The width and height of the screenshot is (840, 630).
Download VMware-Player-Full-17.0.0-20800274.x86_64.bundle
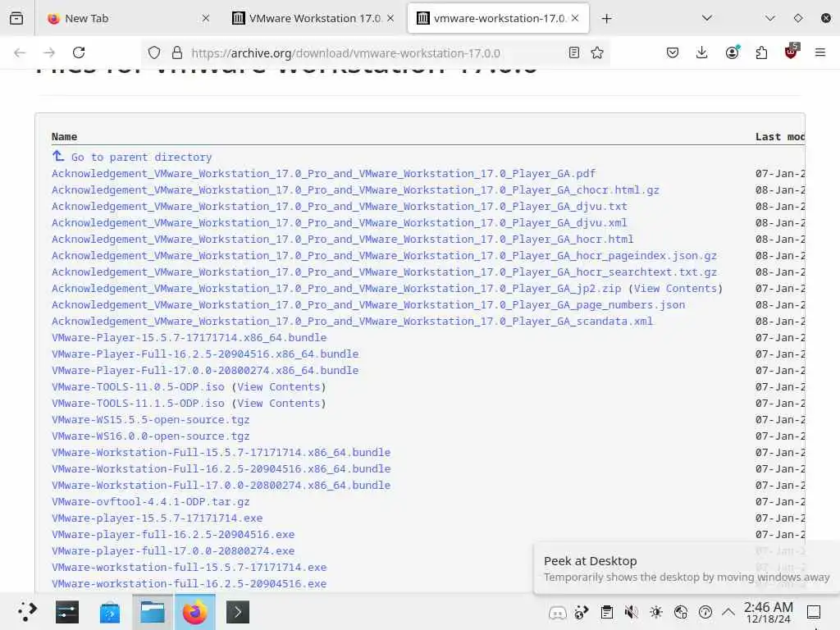point(205,370)
